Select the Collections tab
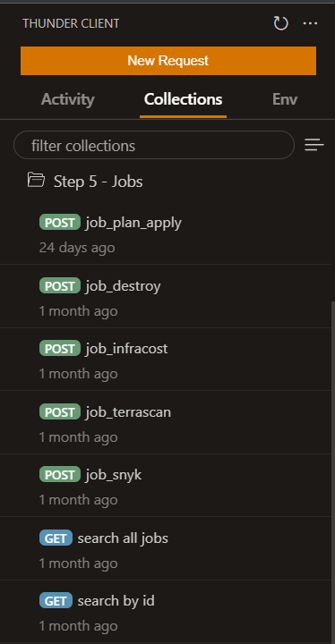The image size is (335, 644). (x=183, y=99)
